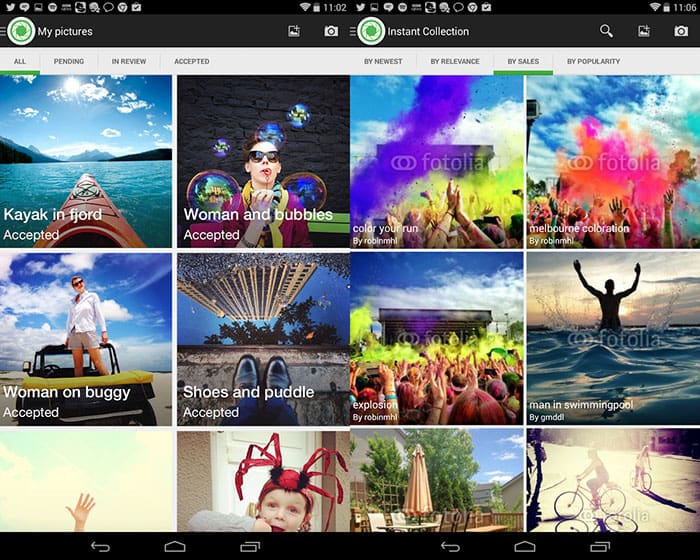
Task: Tap the battery icon beside 11:06
Action: 667,7
